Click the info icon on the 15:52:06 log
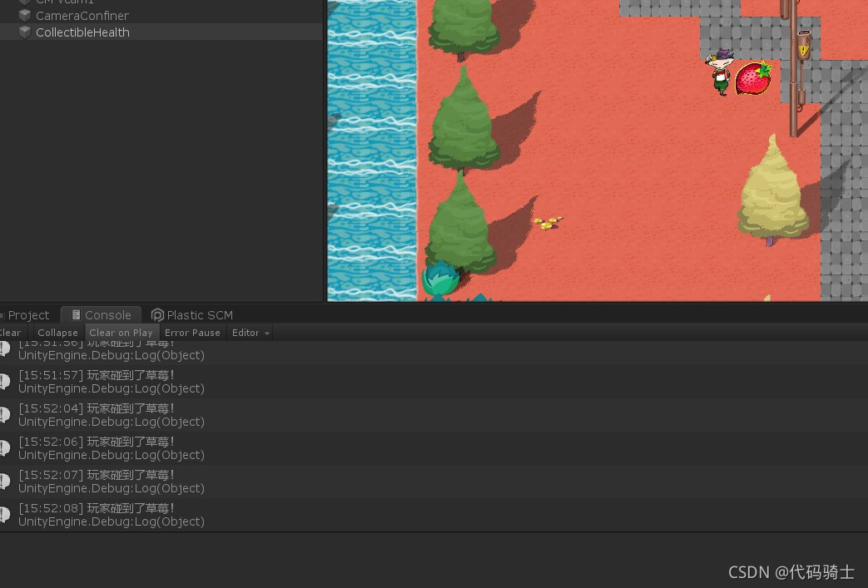The height and width of the screenshot is (588, 868). click(5, 447)
